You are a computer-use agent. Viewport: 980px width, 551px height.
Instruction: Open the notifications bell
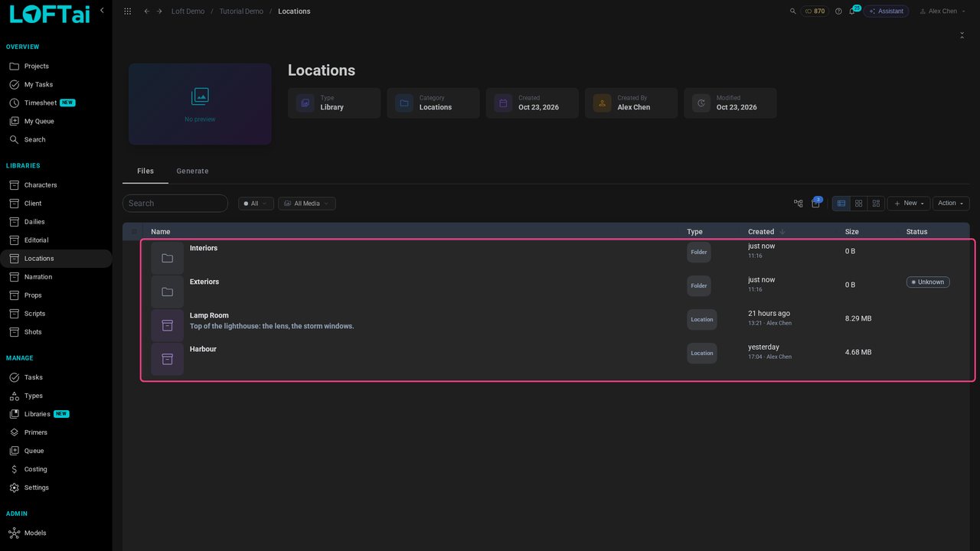[852, 11]
